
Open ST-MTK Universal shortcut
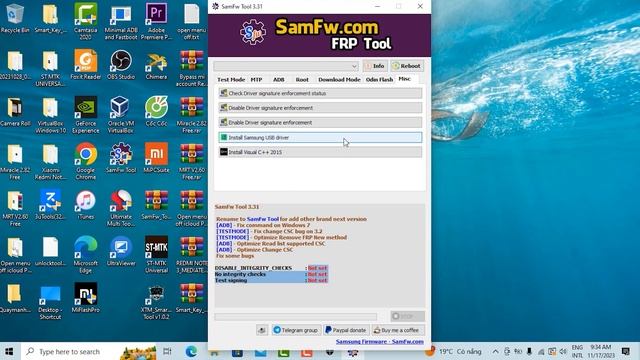156,254
